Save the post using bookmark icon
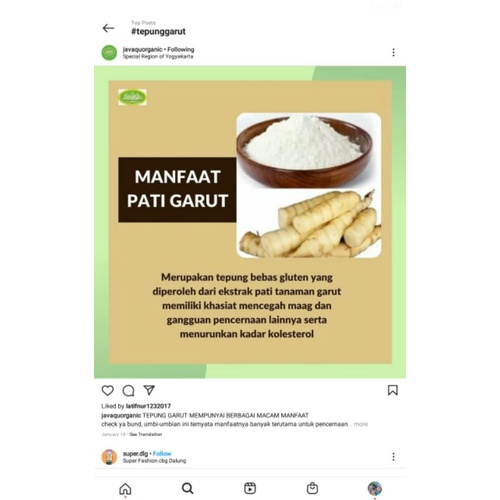This screenshot has width=500, height=500. (393, 390)
